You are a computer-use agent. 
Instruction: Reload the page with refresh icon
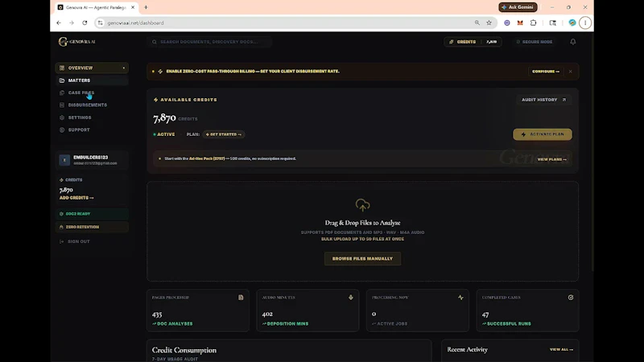click(85, 23)
